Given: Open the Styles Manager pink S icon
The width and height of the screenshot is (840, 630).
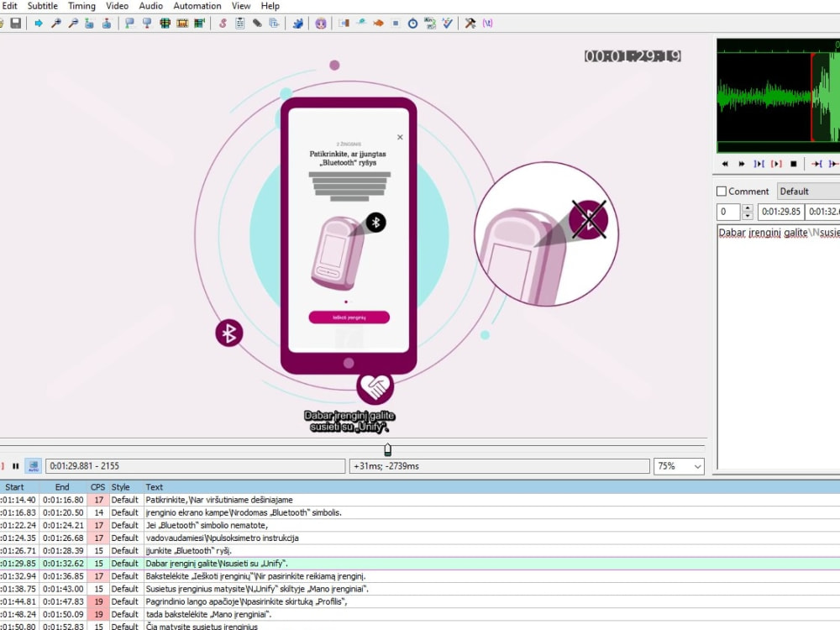Looking at the screenshot, I should (x=223, y=23).
